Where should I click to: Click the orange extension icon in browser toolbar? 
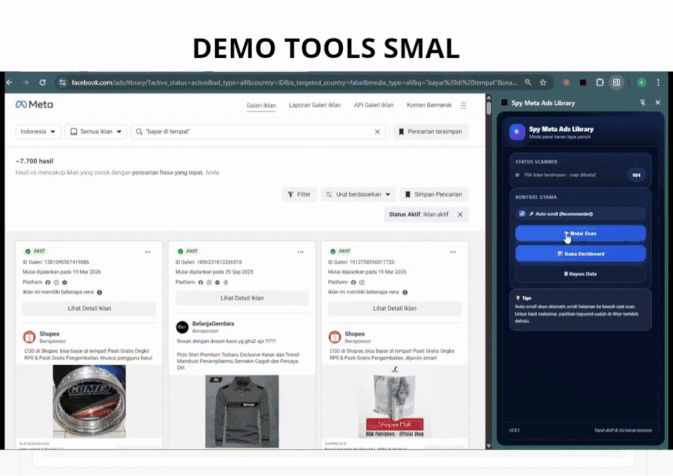point(566,82)
